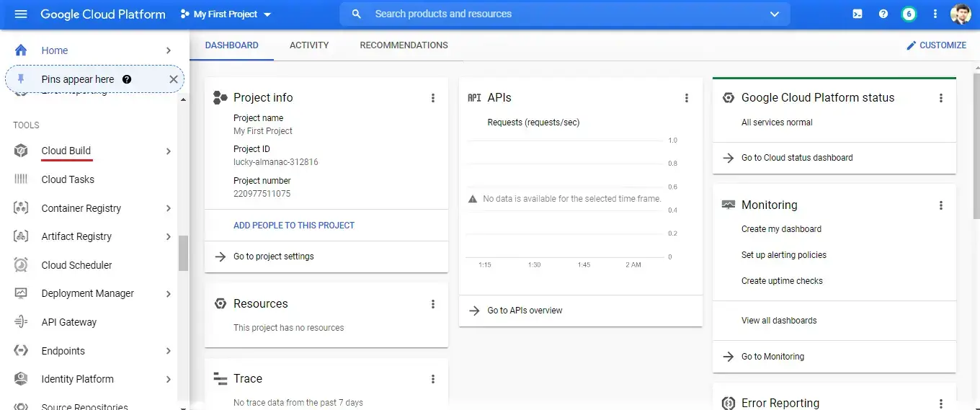Click the Home icon in sidebar

(21, 50)
